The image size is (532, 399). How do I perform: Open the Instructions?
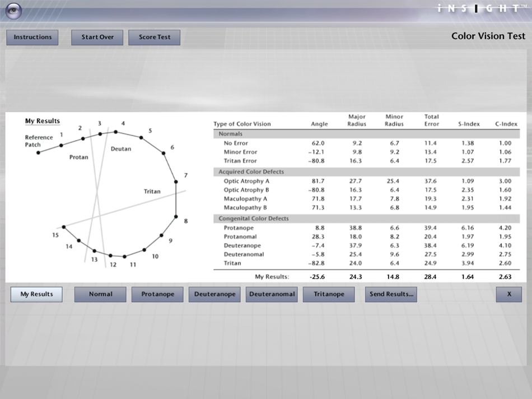[x=32, y=37]
